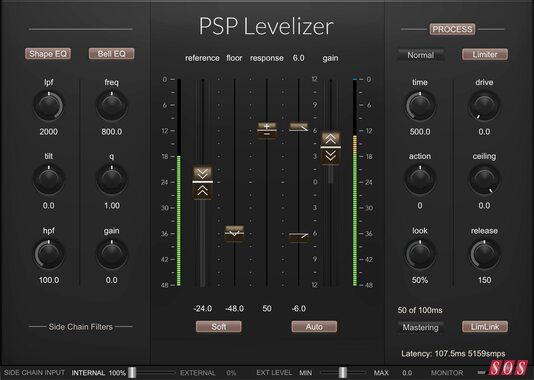This screenshot has width=534, height=380.
Task: Click the MONITOR switch
Action: point(481,373)
